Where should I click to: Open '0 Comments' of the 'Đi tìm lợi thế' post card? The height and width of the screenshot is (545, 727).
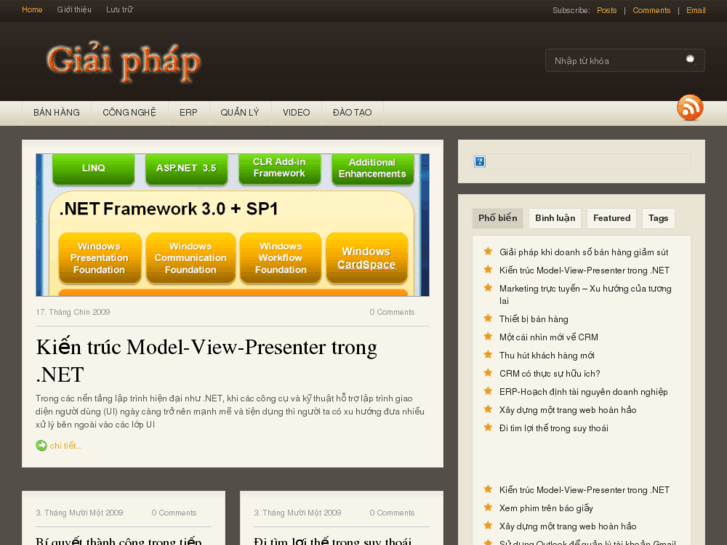tap(392, 513)
